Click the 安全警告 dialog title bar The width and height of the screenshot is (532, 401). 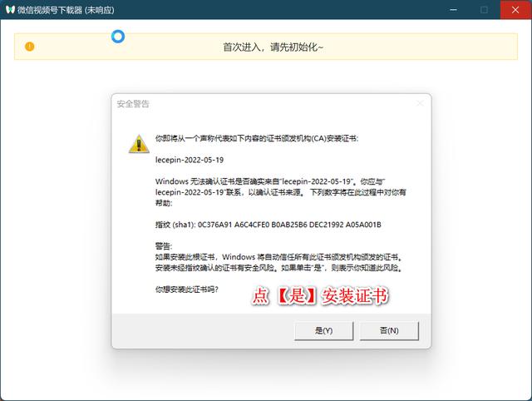pyautogui.click(x=249, y=104)
